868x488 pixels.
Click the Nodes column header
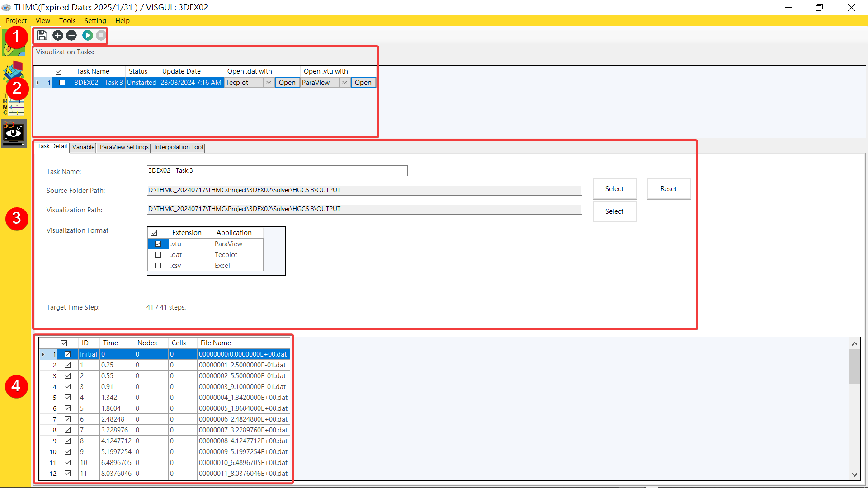(151, 343)
